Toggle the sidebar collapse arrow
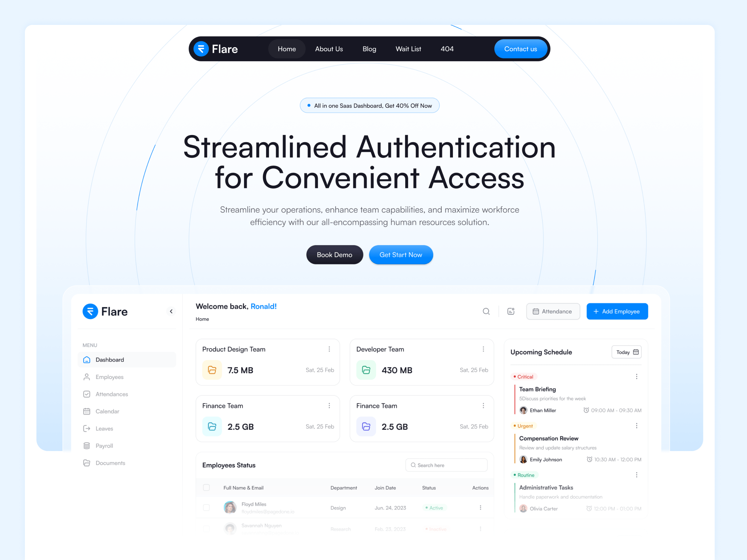The image size is (747, 560). tap(171, 310)
